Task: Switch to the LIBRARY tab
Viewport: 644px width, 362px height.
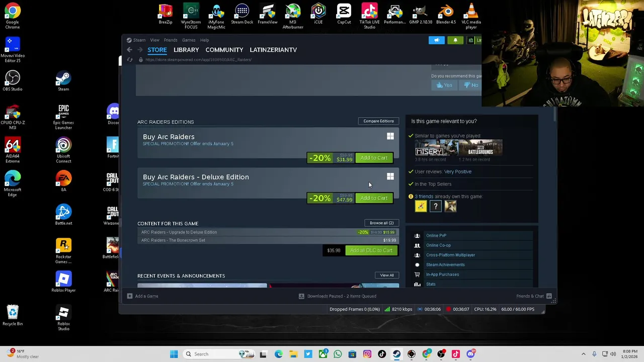Action: point(186,50)
